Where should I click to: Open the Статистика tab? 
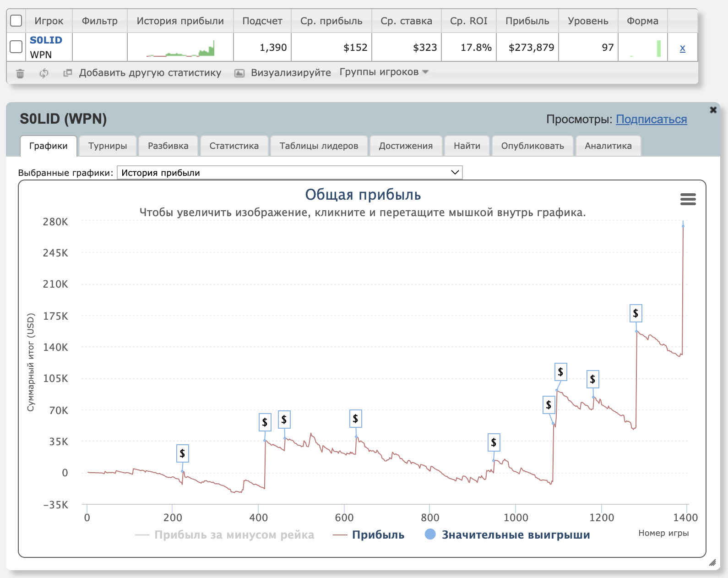pyautogui.click(x=234, y=146)
